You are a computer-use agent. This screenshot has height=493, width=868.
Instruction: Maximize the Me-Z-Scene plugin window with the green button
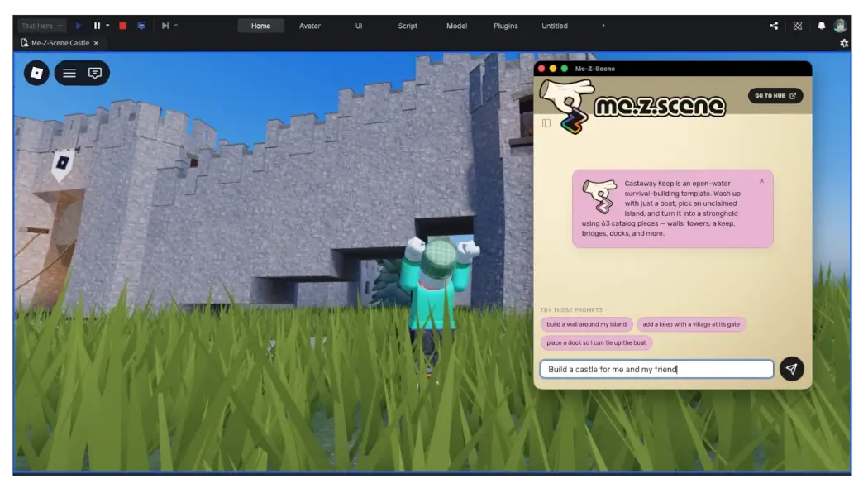(x=564, y=69)
